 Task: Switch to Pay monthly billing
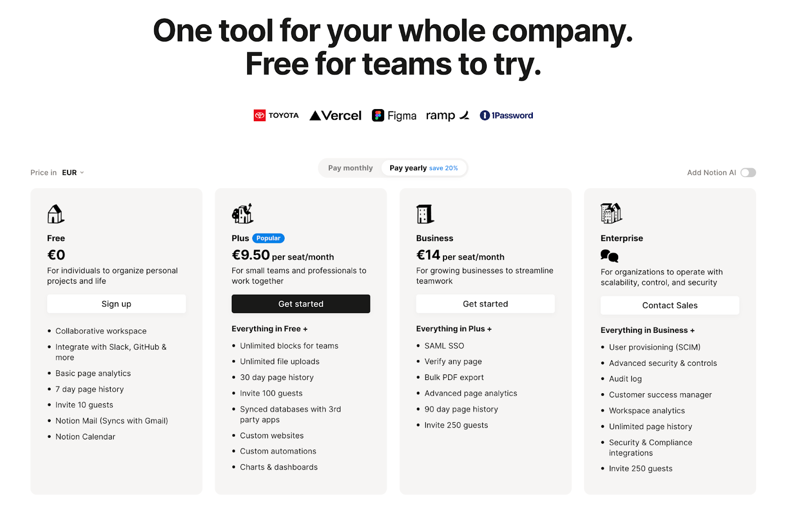[350, 168]
